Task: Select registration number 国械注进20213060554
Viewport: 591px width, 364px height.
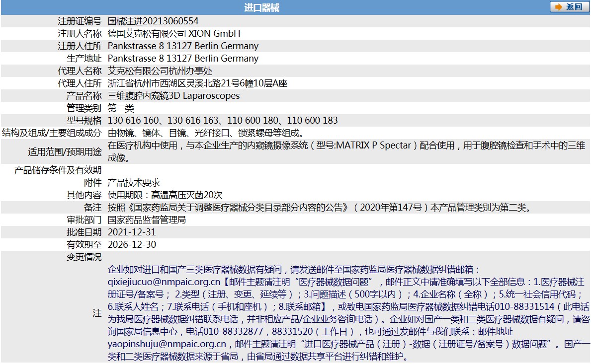Action: (x=153, y=21)
